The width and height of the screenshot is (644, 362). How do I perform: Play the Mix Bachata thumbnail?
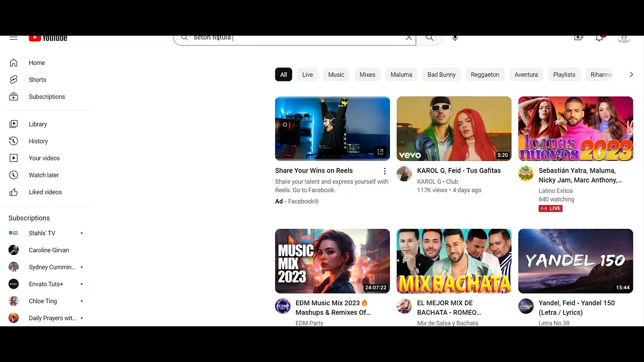point(454,261)
